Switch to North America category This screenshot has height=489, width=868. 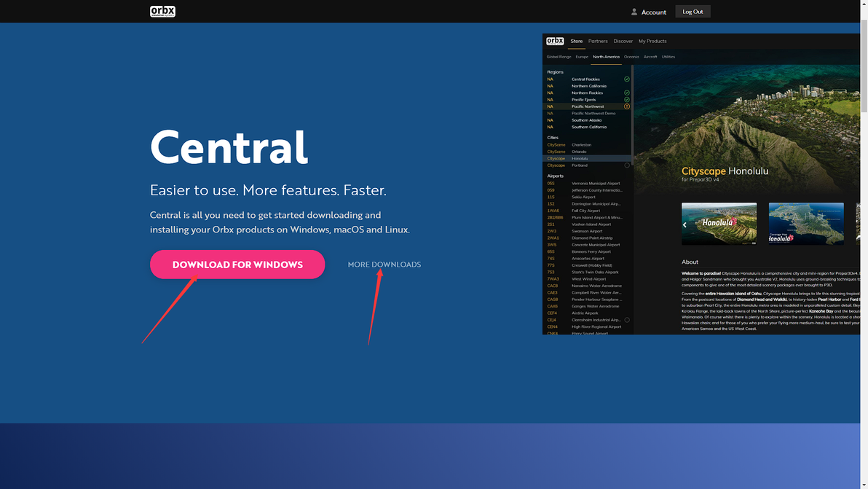(x=606, y=57)
